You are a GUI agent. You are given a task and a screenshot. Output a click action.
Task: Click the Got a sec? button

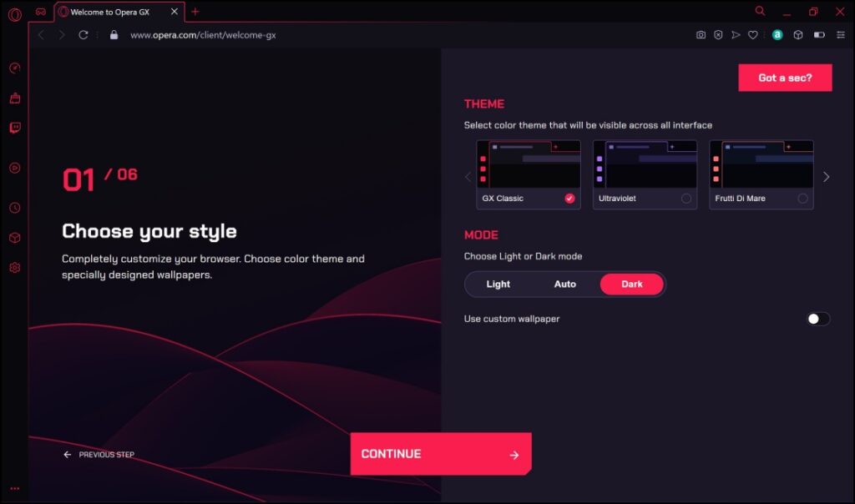pos(785,78)
